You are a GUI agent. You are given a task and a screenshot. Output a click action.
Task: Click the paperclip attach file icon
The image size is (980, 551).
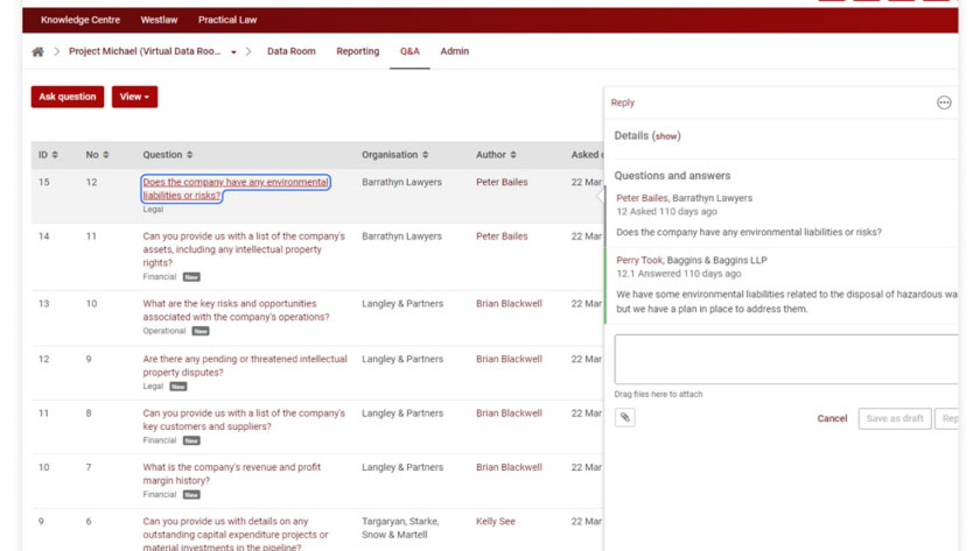click(x=625, y=418)
